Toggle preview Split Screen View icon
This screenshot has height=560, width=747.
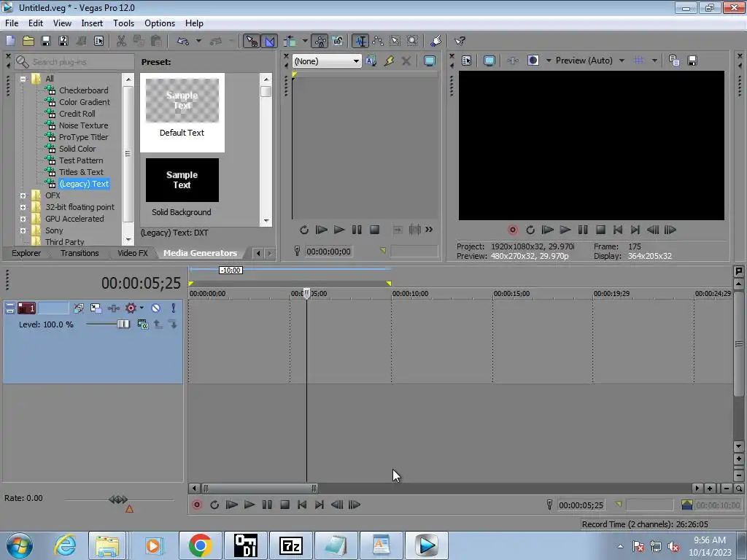tap(533, 61)
